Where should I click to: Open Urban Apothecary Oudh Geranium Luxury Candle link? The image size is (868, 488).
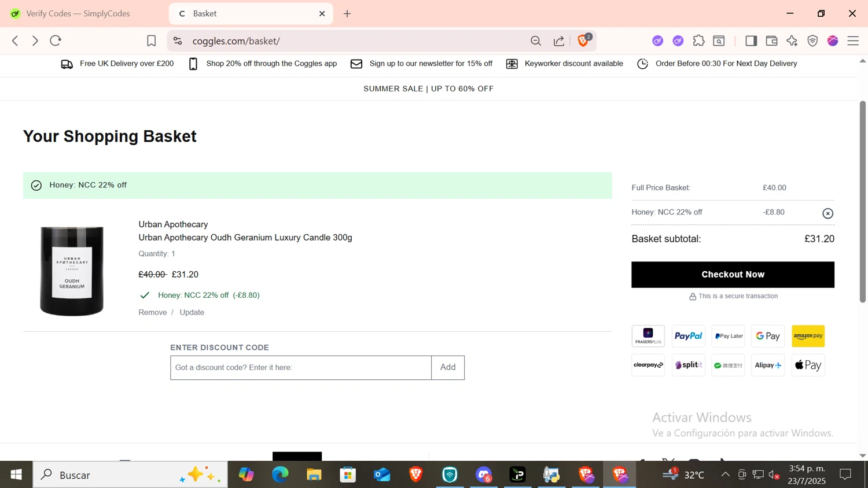[245, 238]
